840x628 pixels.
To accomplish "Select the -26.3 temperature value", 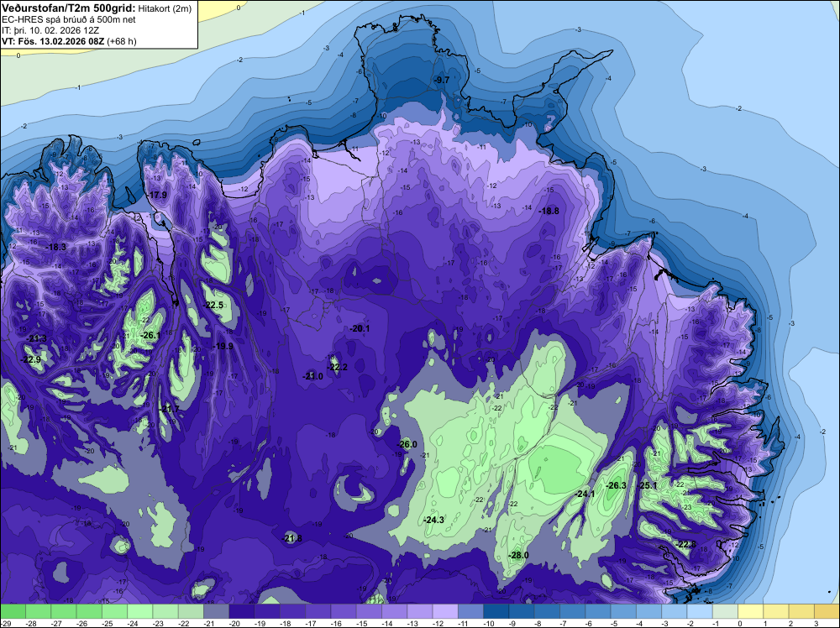I will click(617, 485).
